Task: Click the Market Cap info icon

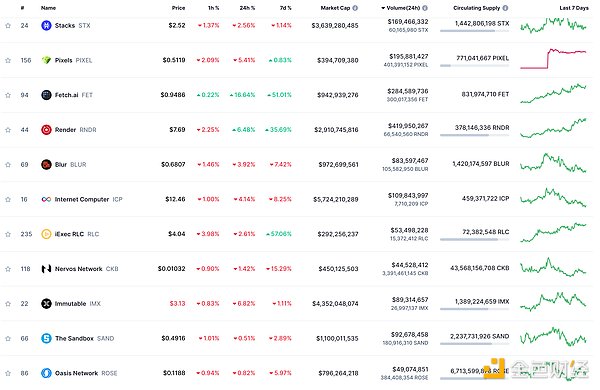Action: [x=355, y=8]
